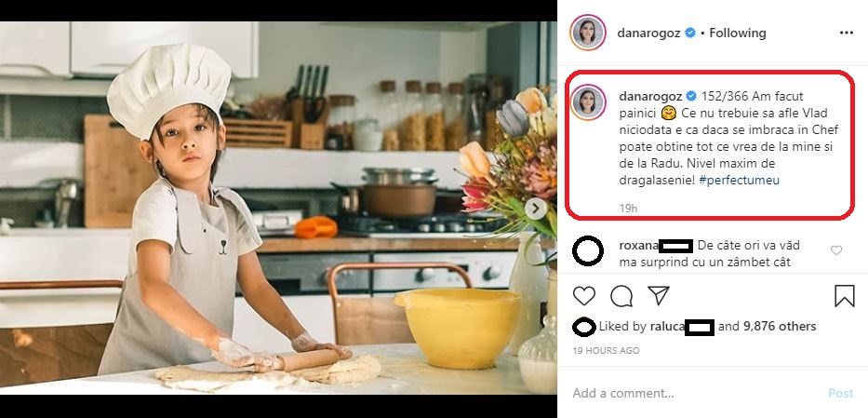Click the avatar beside the caption

(589, 101)
